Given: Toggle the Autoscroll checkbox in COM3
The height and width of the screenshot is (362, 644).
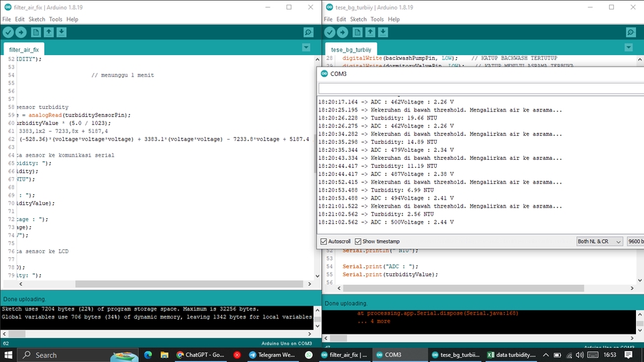Looking at the screenshot, I should click(323, 242).
